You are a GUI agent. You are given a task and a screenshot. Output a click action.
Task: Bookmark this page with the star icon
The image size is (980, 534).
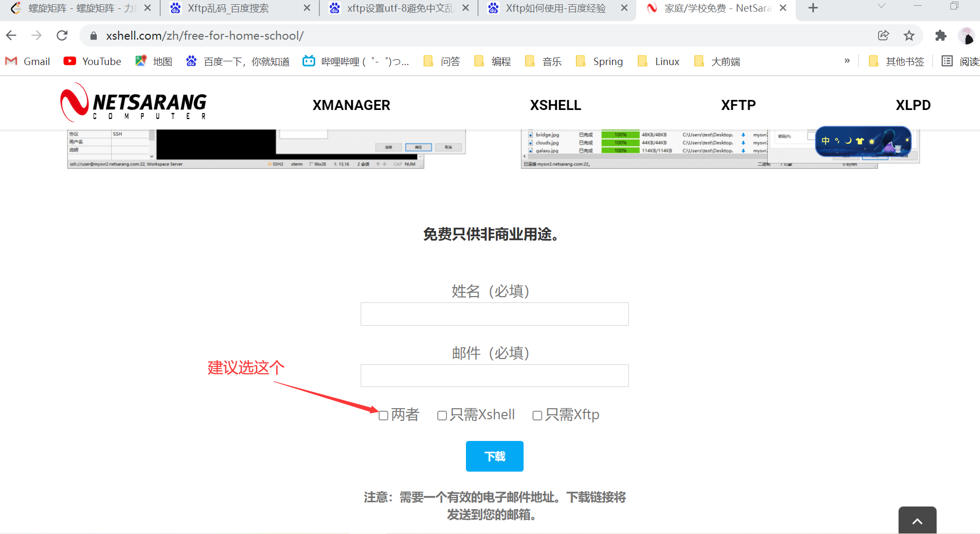[x=909, y=35]
